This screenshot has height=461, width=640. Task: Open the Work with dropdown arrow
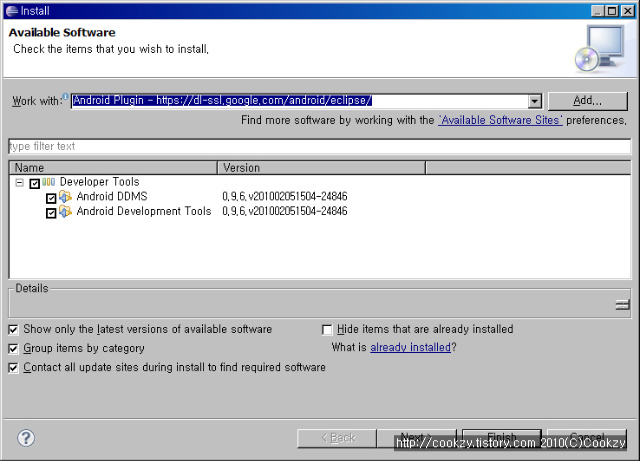click(x=535, y=101)
